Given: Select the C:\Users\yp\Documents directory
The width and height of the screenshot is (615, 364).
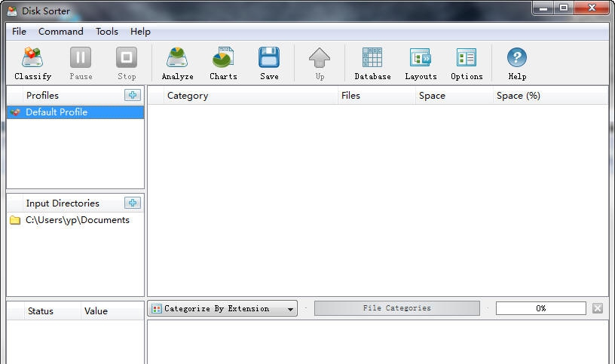Looking at the screenshot, I should click(x=75, y=220).
